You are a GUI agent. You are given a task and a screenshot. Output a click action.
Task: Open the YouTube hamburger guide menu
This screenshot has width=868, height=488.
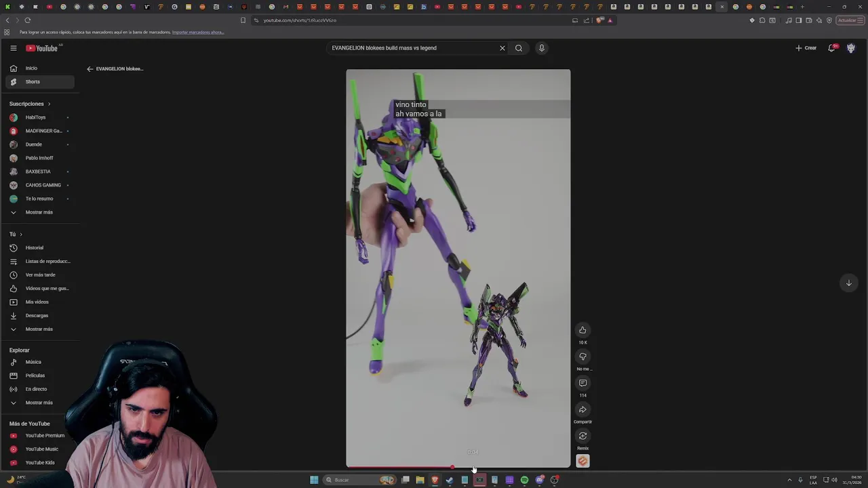pos(13,48)
